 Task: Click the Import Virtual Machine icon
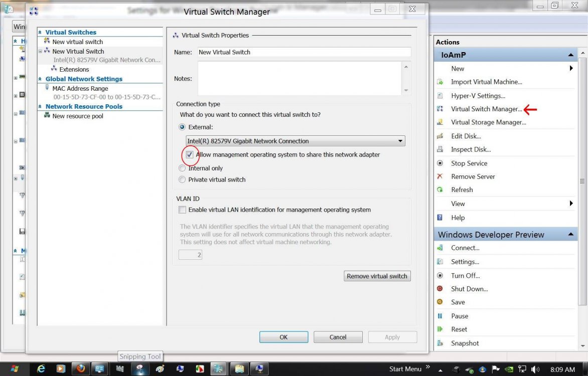(x=440, y=82)
